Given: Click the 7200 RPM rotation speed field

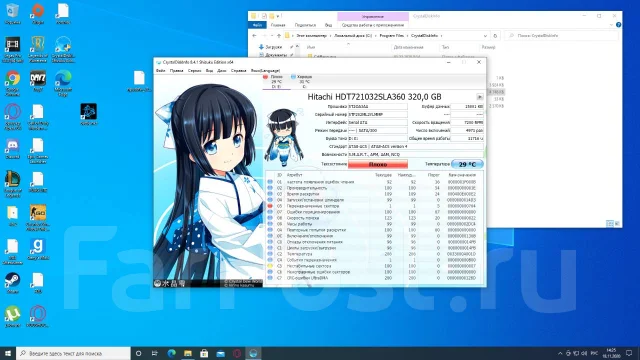Looking at the screenshot, I should [467, 122].
